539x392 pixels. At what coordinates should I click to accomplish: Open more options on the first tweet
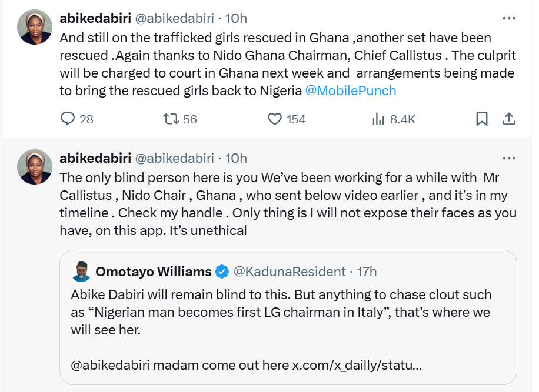508,18
